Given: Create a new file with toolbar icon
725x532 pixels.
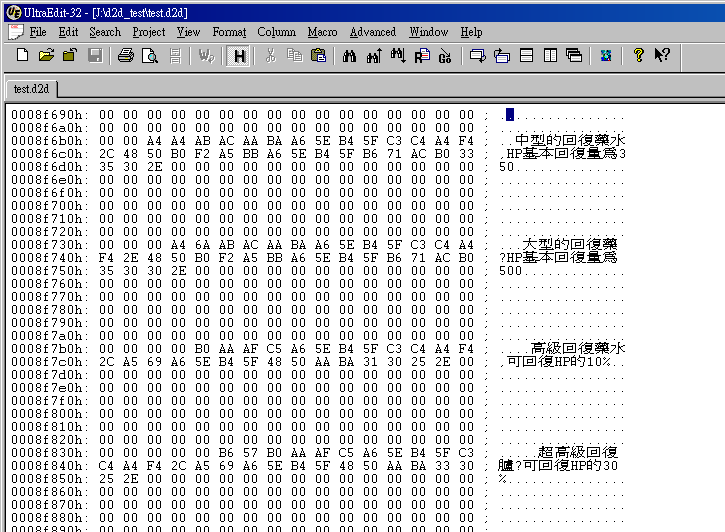Looking at the screenshot, I should coord(22,55).
